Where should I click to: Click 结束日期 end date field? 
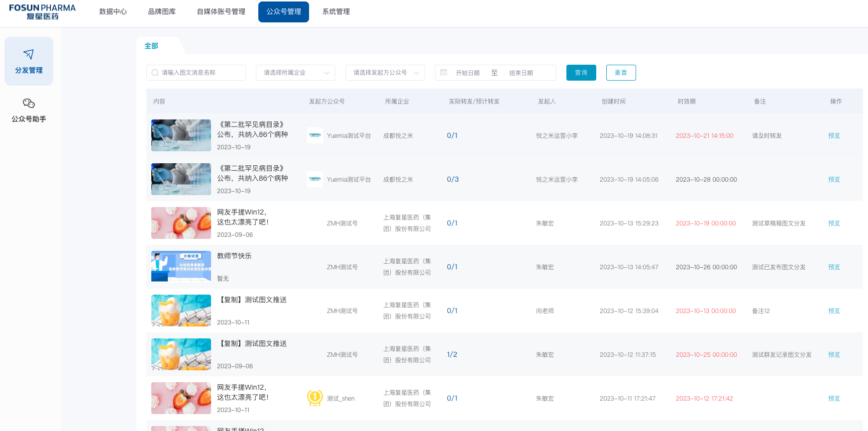tap(521, 73)
